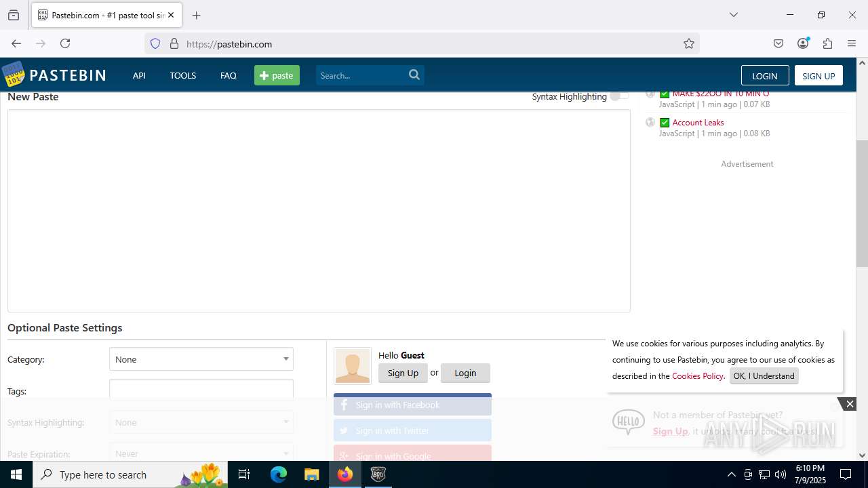
Task: Select the Pastebin.com browser tab
Action: (x=106, y=15)
